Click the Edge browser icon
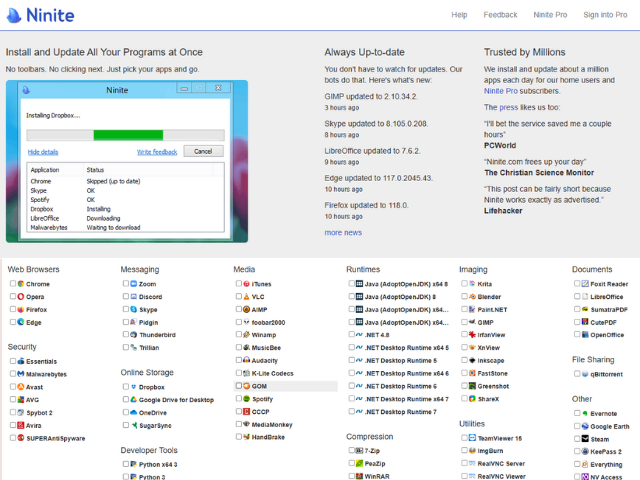The height and width of the screenshot is (480, 640). click(x=21, y=322)
